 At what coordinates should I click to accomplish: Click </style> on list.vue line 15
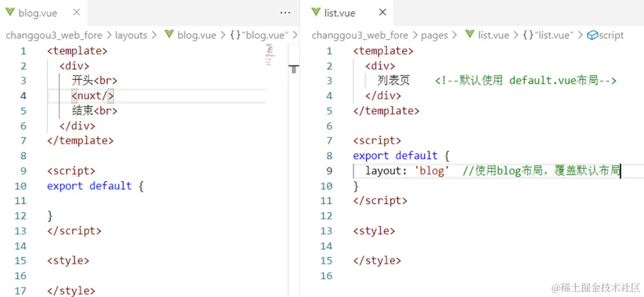tap(377, 260)
